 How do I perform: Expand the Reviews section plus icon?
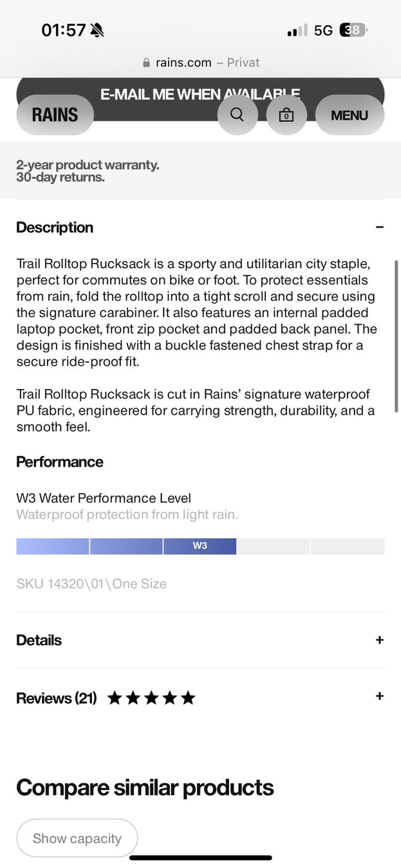coord(380,696)
